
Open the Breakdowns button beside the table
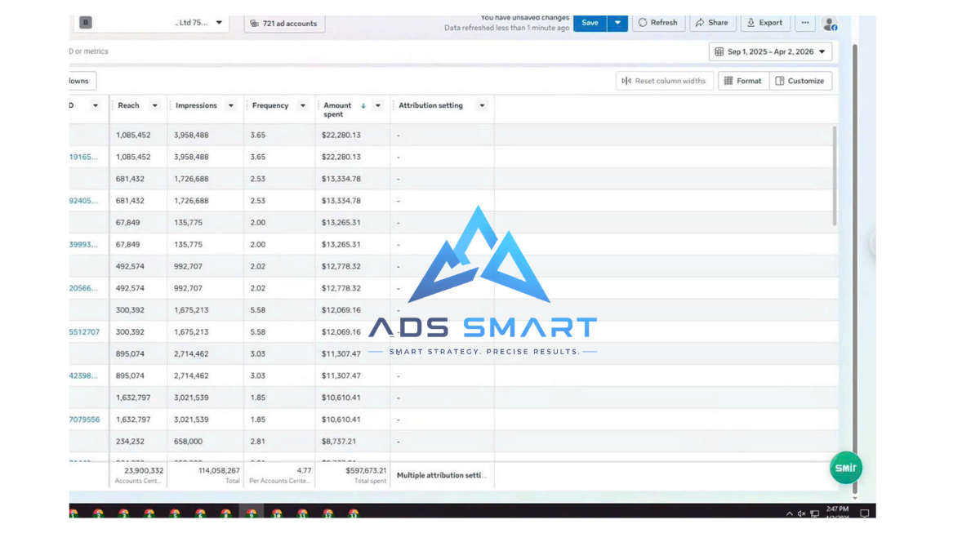coord(82,81)
